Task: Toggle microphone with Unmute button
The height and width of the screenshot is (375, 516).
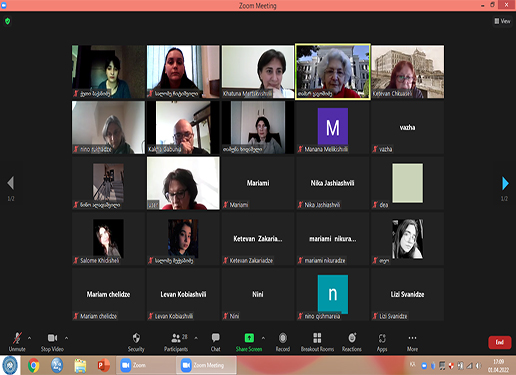Action: click(17, 342)
